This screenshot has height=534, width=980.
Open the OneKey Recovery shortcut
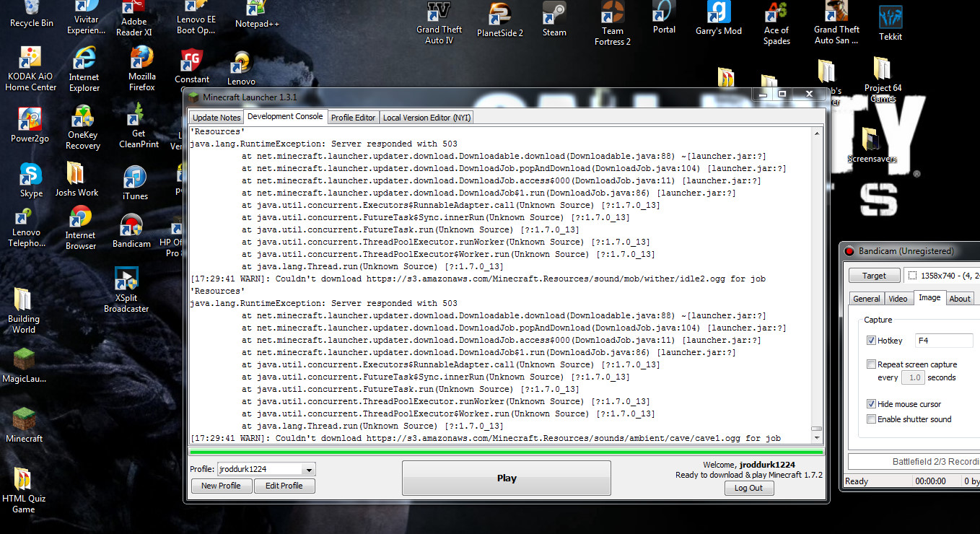83,128
